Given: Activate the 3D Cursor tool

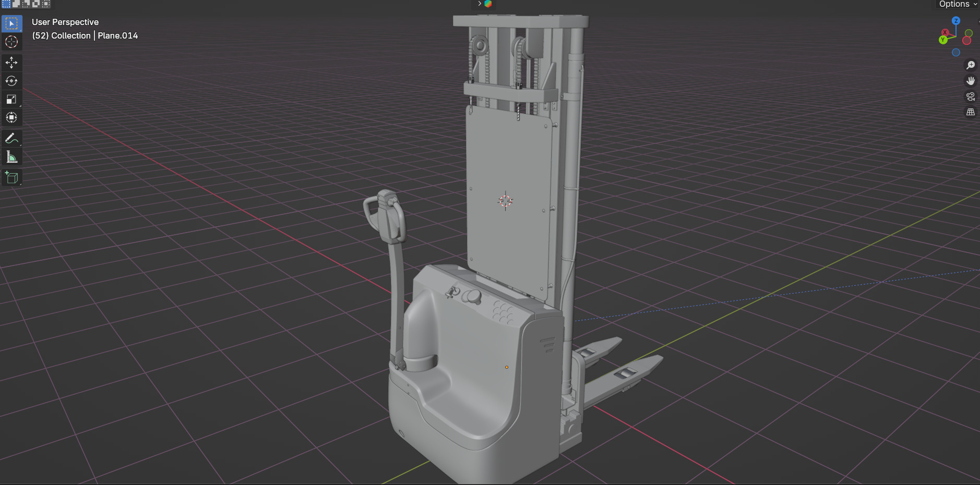Looking at the screenshot, I should [x=11, y=42].
